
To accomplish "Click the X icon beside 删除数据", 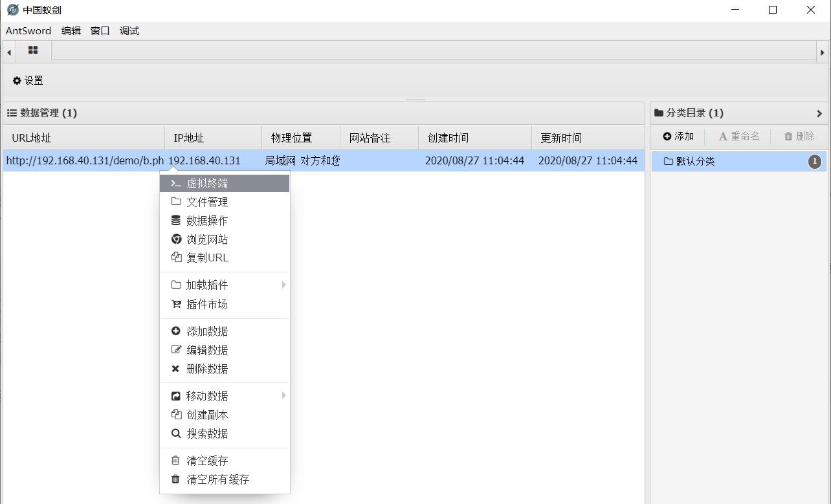I will [x=175, y=369].
